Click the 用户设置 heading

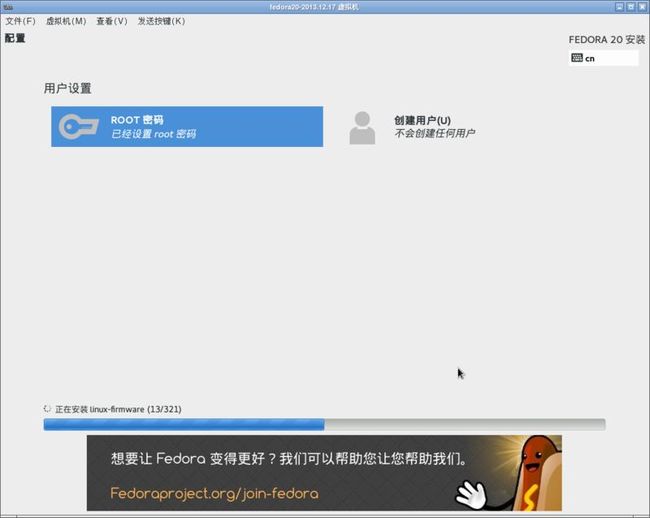point(68,88)
